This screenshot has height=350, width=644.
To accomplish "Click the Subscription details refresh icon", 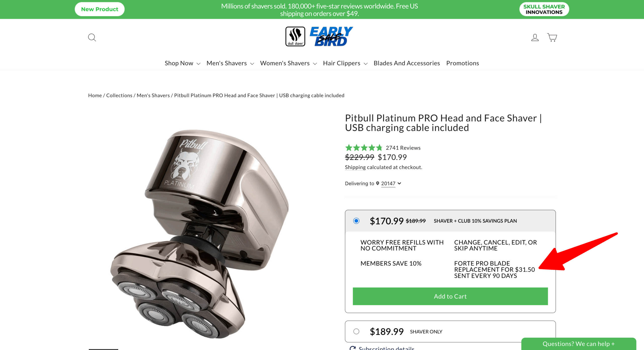I will (x=353, y=348).
